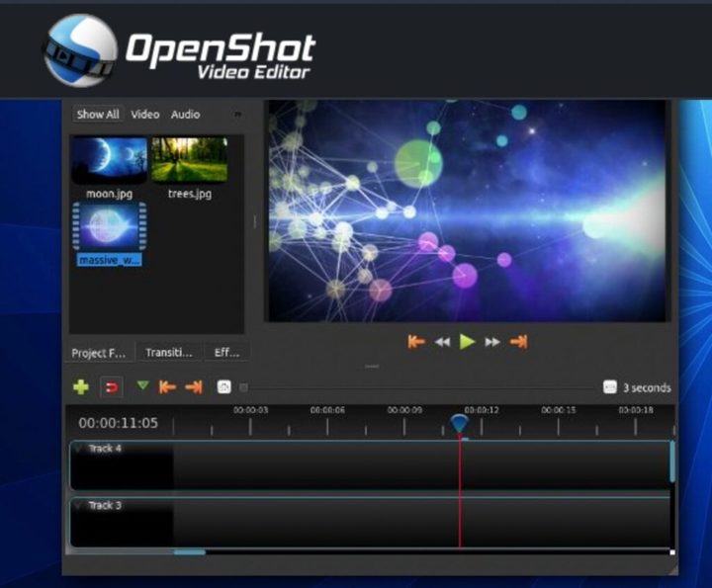The height and width of the screenshot is (588, 712).
Task: Click the blue playhead marker on the ruler
Action: click(x=459, y=423)
